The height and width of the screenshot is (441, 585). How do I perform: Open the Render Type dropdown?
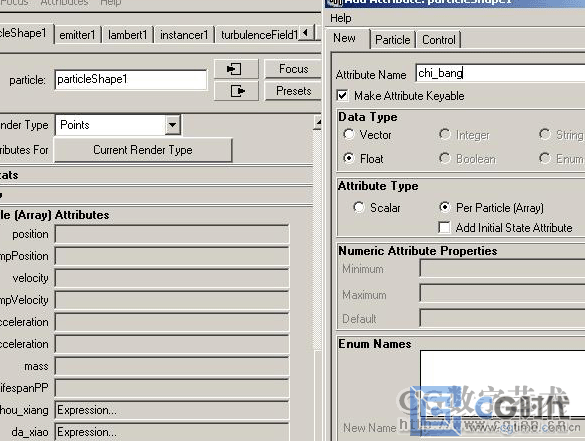coord(172,125)
